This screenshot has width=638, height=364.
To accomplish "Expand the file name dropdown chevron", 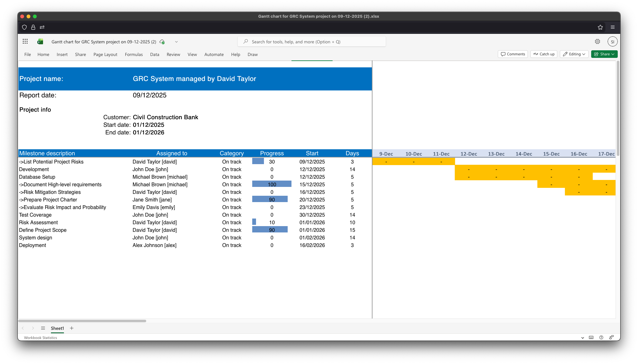I will [176, 42].
